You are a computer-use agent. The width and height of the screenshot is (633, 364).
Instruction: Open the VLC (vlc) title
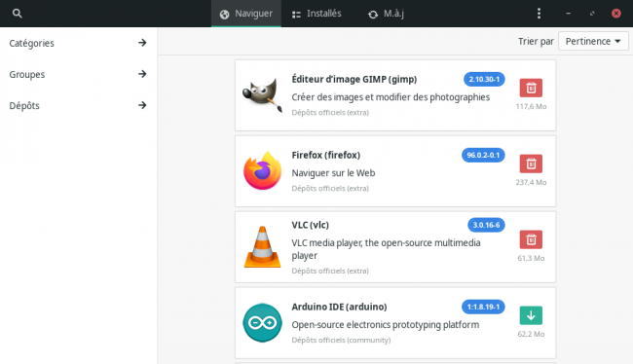pos(310,225)
